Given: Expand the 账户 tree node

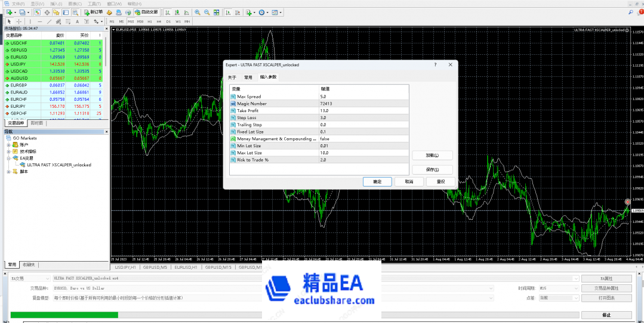Looking at the screenshot, I should (9, 144).
